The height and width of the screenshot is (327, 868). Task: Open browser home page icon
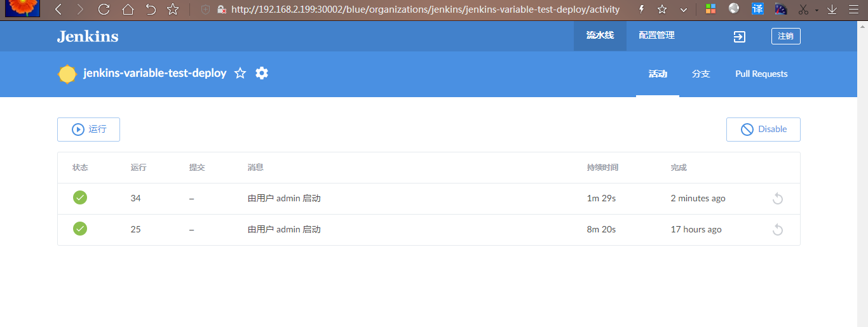pyautogui.click(x=128, y=10)
